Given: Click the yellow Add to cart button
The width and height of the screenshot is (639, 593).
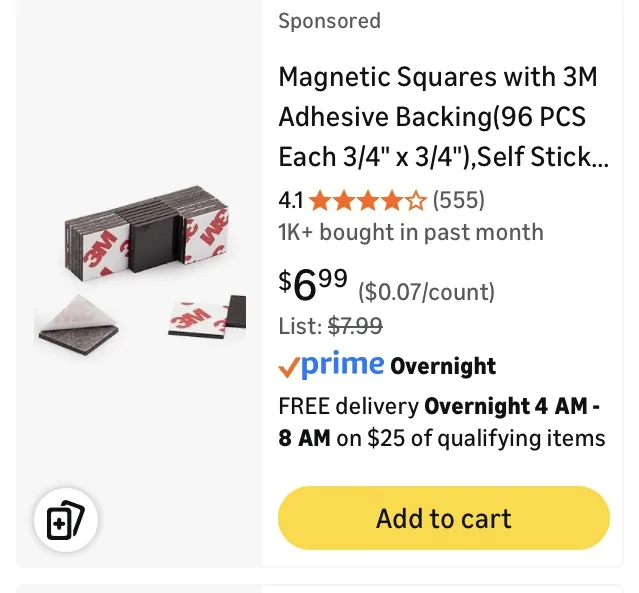Looking at the screenshot, I should coord(444,518).
